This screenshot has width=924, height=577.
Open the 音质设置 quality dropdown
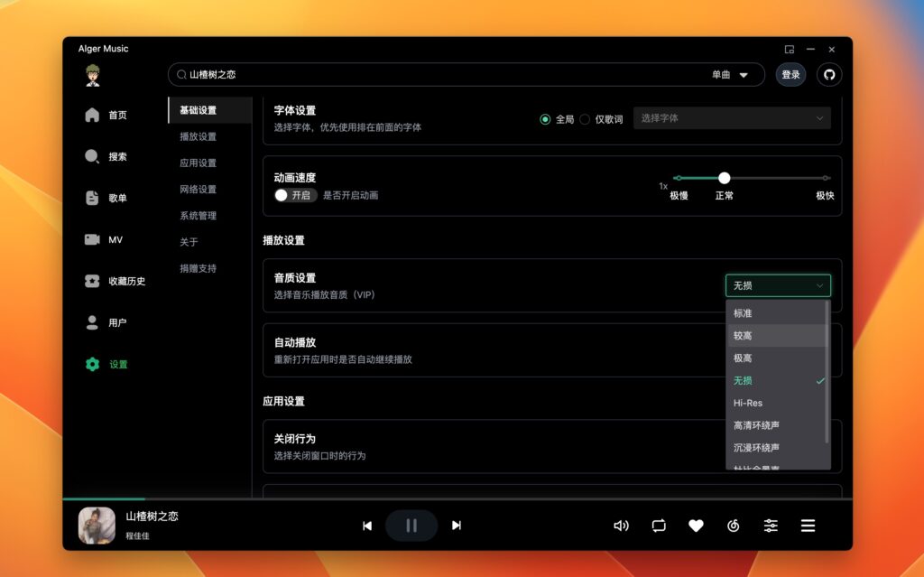click(777, 285)
